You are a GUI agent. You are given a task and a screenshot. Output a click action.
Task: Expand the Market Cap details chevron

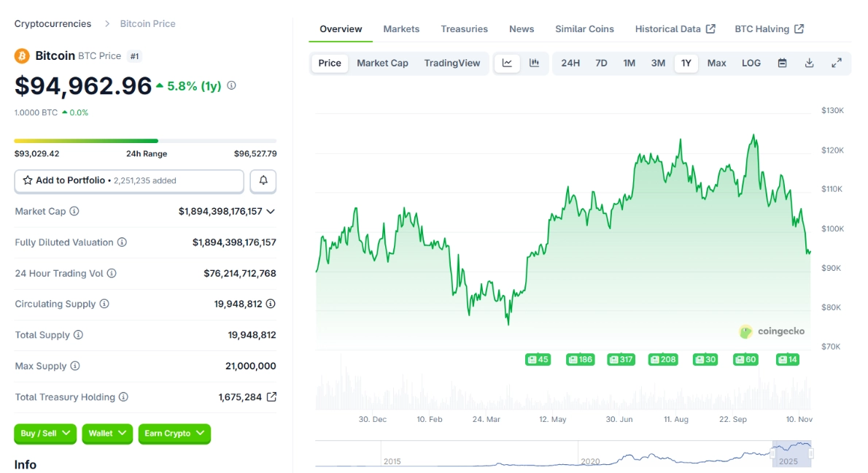tap(271, 211)
